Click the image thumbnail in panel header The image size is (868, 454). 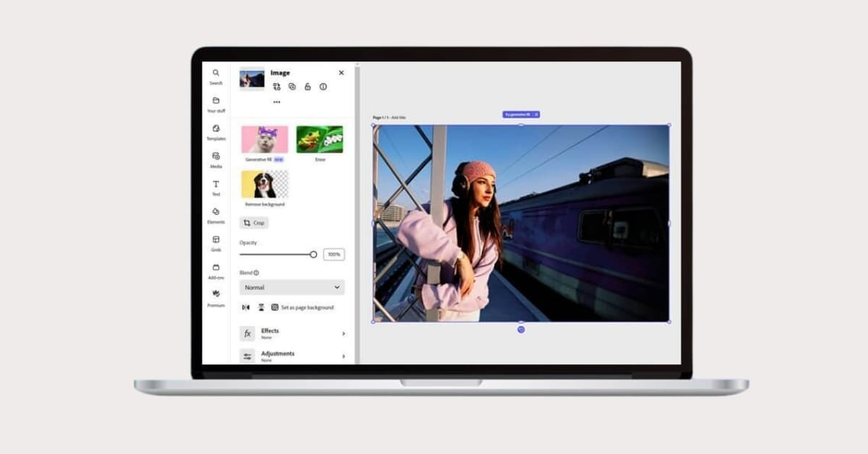252,79
